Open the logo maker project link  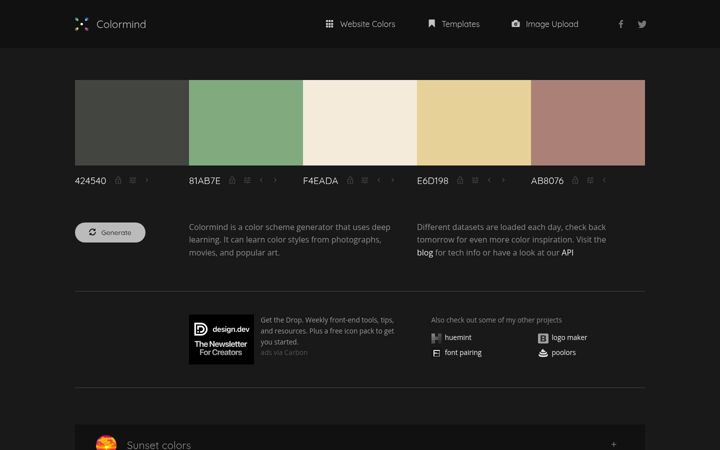(x=569, y=338)
